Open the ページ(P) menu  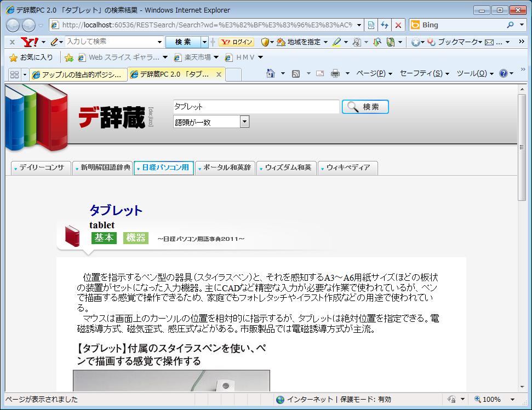tap(374, 73)
